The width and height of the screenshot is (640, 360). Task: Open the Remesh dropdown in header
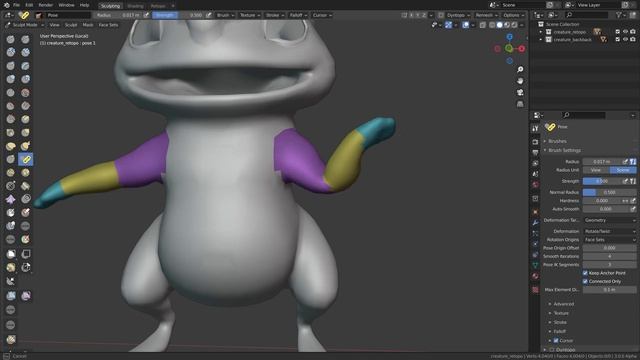pos(486,15)
